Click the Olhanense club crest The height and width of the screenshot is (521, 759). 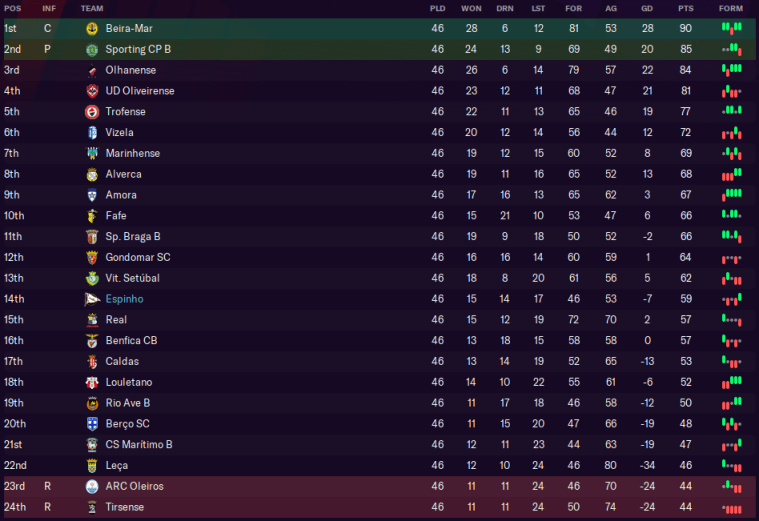coord(92,70)
